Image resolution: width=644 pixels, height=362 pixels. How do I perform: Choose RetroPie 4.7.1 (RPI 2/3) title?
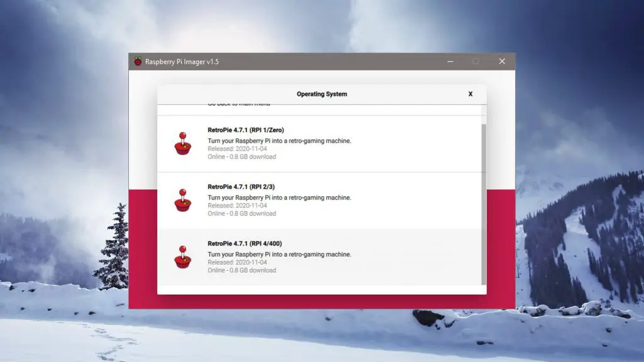click(241, 187)
